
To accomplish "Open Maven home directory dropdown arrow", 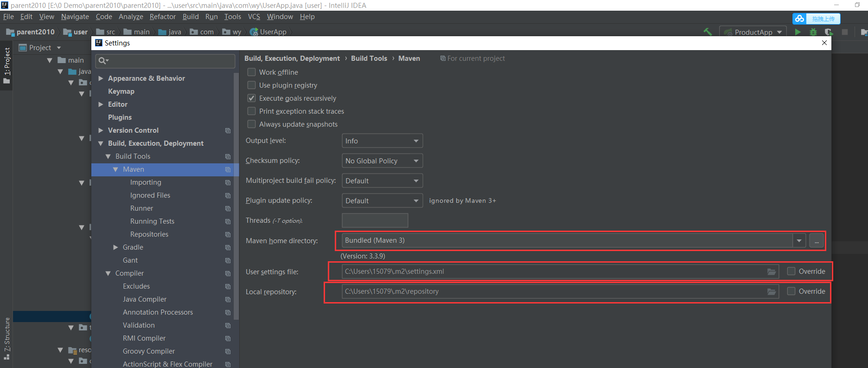I will [799, 240].
